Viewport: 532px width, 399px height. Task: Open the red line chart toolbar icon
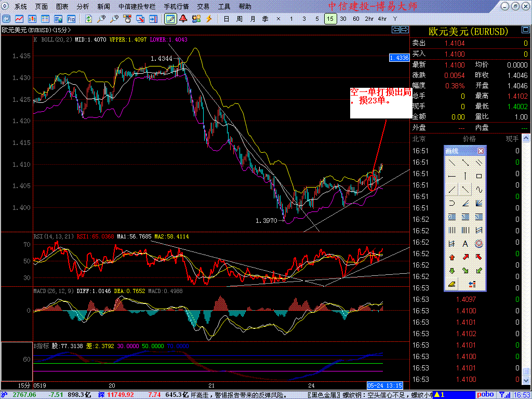click(19, 19)
